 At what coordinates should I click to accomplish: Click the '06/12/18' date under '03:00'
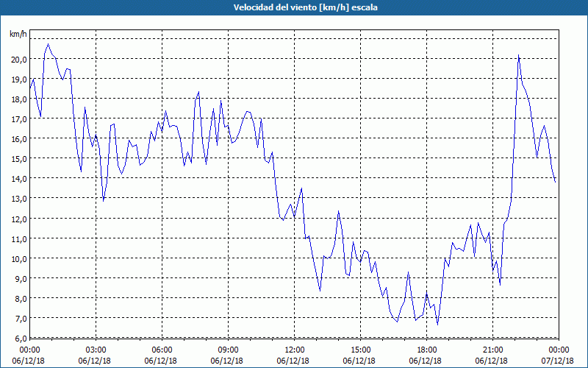coord(95,361)
